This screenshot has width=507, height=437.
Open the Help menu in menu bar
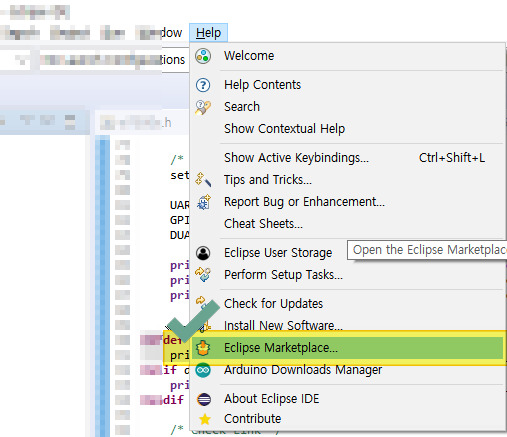coord(208,33)
